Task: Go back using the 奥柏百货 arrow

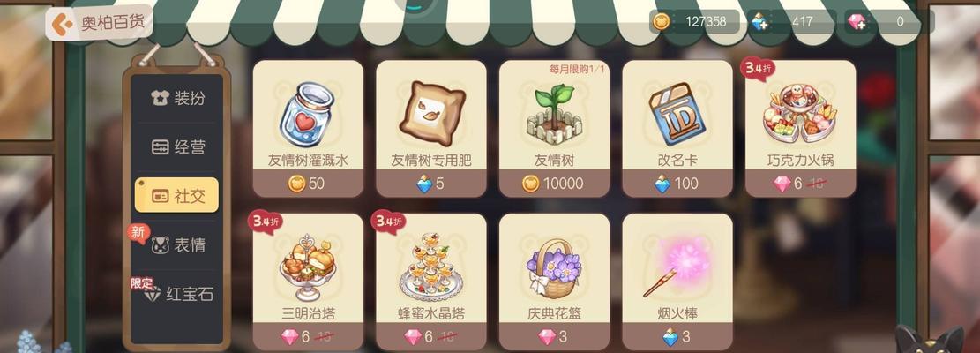Action: (x=63, y=25)
